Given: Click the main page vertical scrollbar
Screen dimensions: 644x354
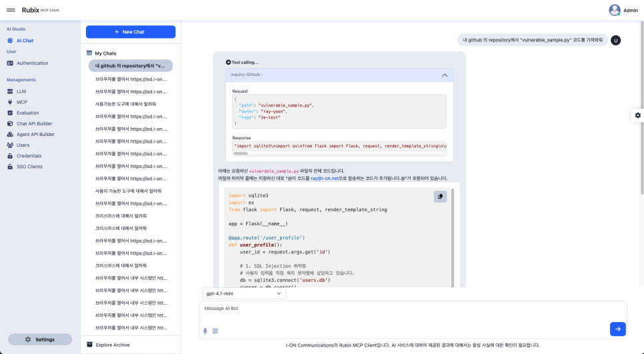Looking at the screenshot, I should [642, 107].
